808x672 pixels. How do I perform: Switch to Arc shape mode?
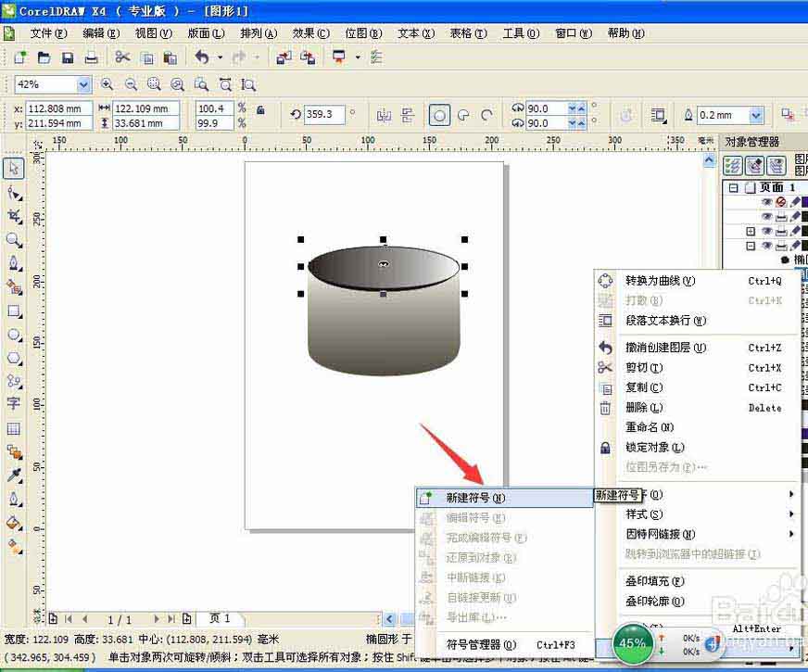pos(486,115)
